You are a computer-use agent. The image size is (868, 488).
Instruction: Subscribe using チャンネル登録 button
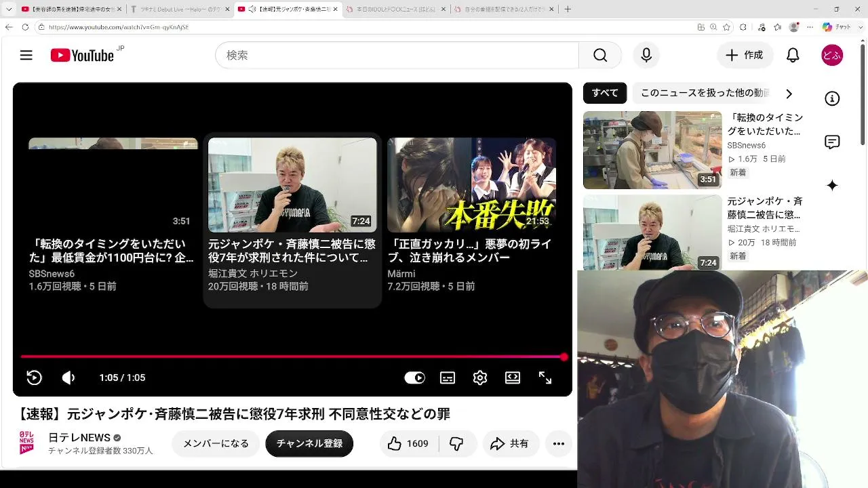[309, 443]
